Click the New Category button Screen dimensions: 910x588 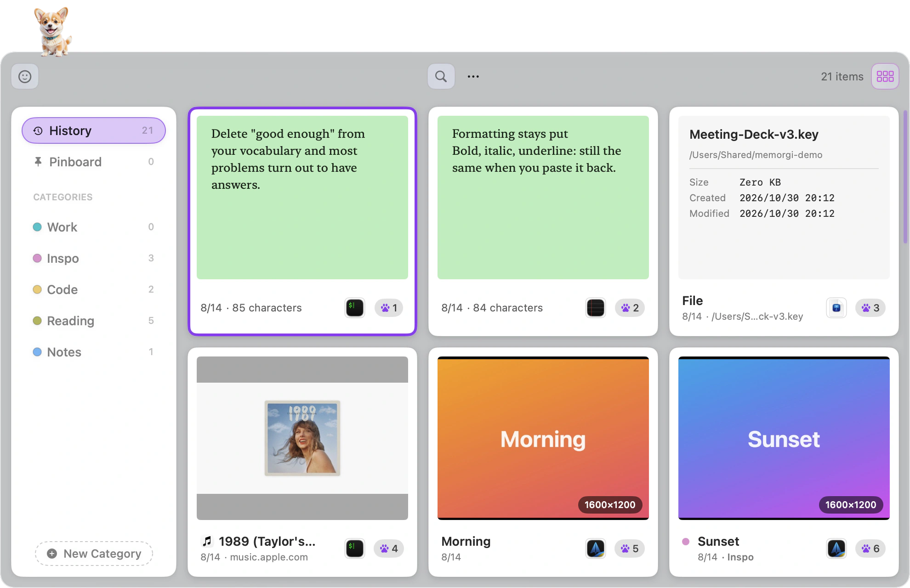click(94, 554)
